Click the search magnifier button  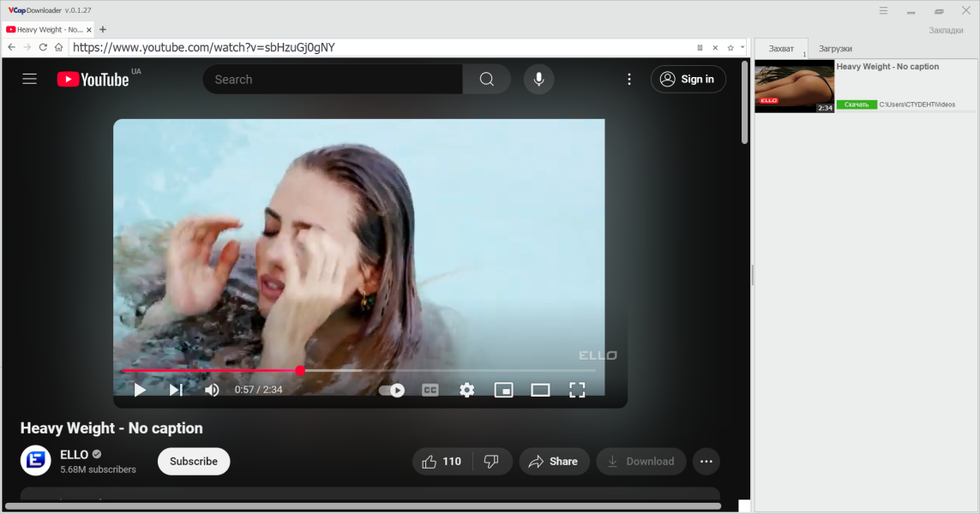click(x=487, y=80)
